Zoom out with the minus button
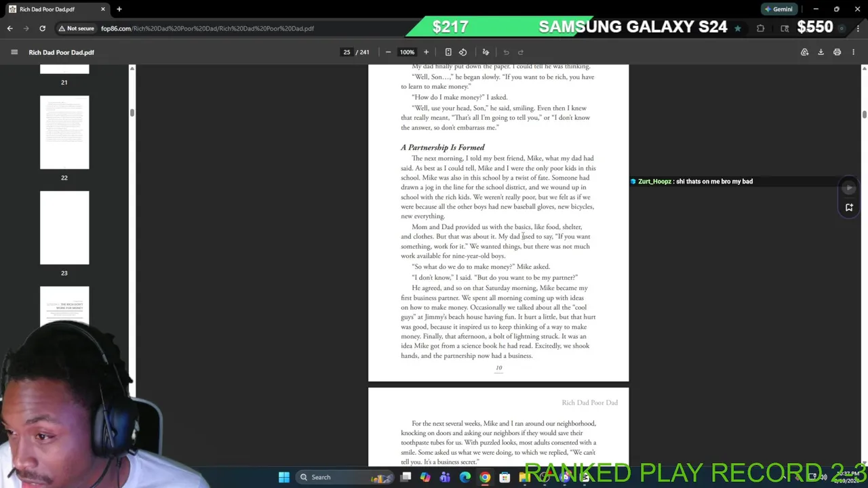The image size is (868, 488). [x=388, y=52]
